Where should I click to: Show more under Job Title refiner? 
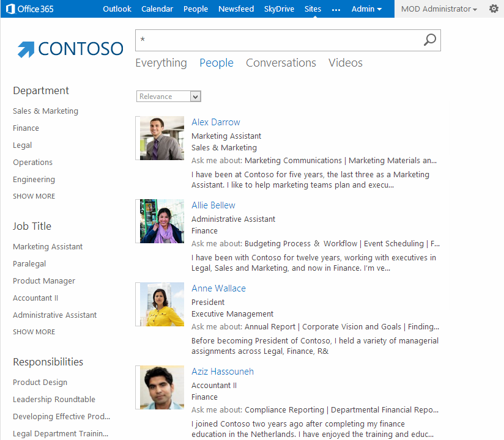pyautogui.click(x=34, y=332)
